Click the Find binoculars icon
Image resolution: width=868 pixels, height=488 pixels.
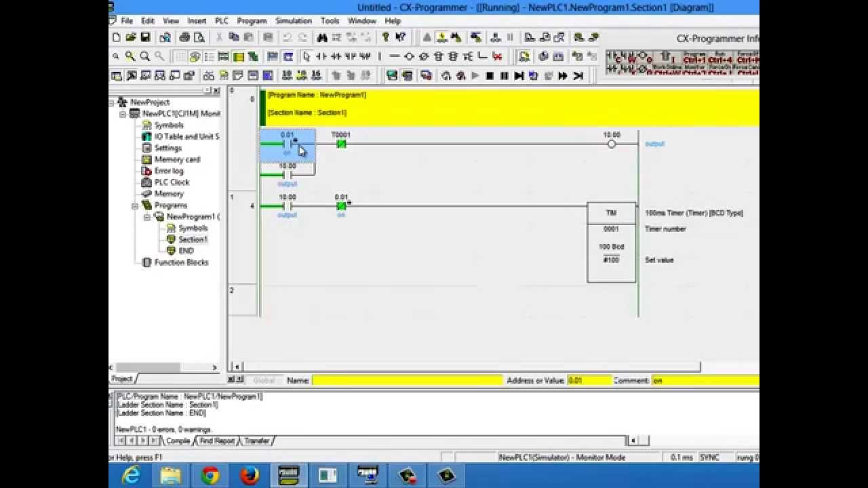[322, 37]
